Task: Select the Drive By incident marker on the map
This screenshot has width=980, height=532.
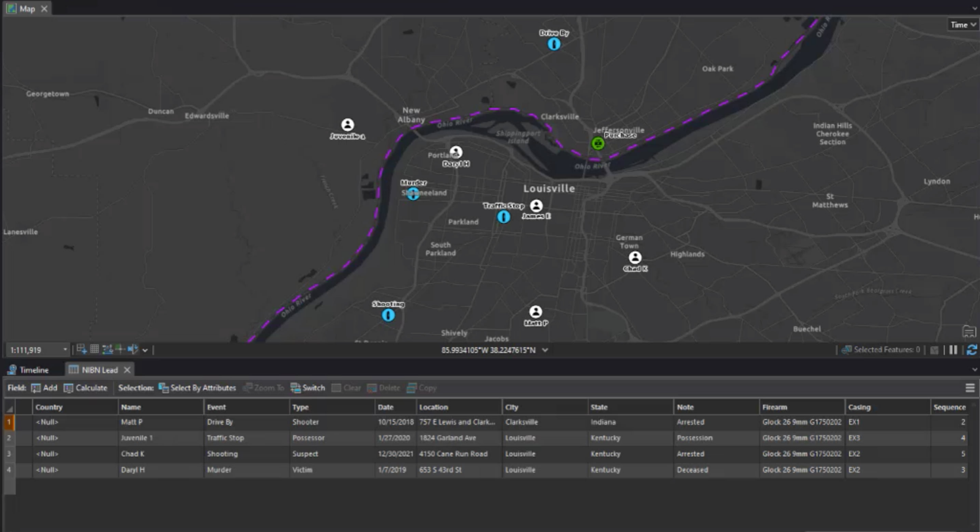Action: coord(554,44)
